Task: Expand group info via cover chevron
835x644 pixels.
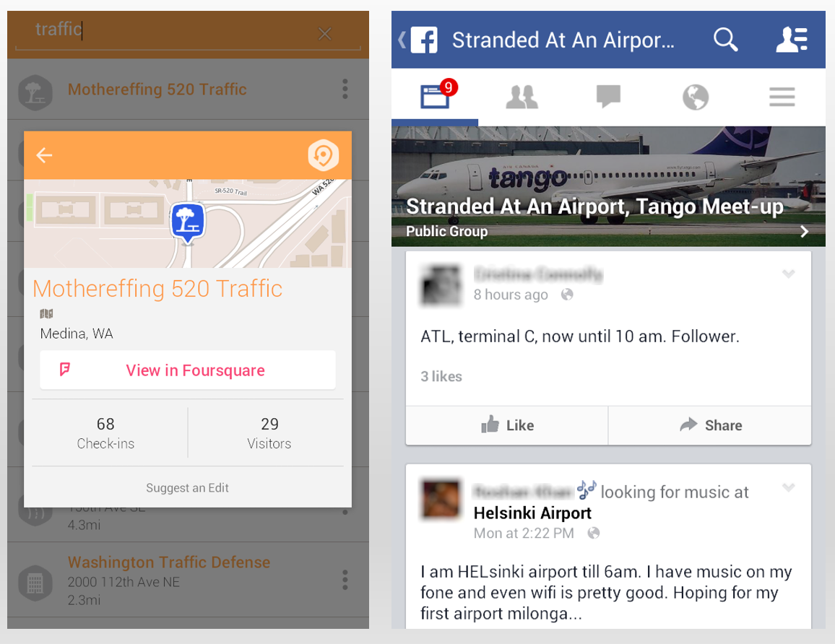Action: 804,232
